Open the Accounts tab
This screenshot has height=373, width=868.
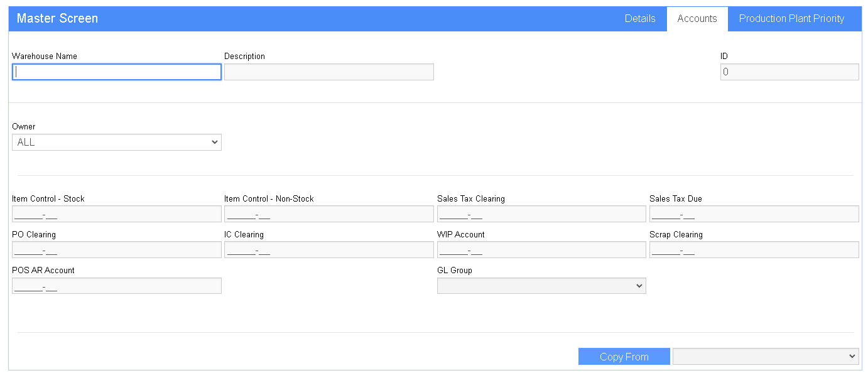[x=697, y=19]
